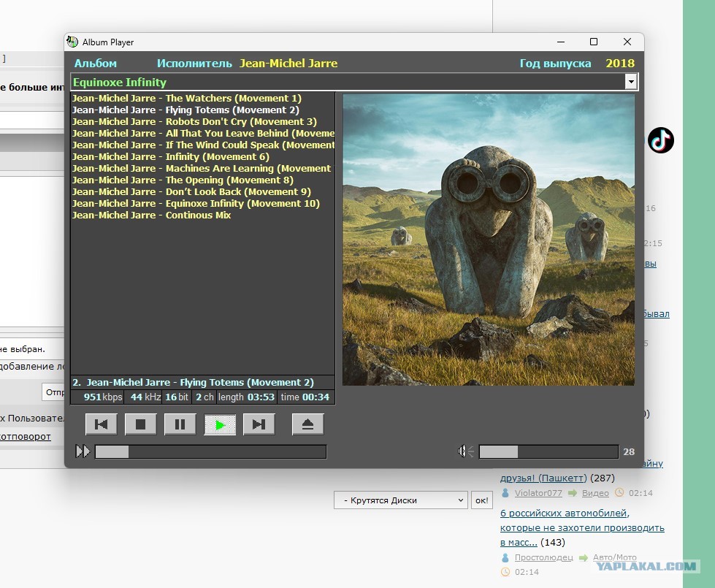Image resolution: width=715 pixels, height=588 pixels.
Task: Minimize the Album Player window
Action: pyautogui.click(x=561, y=42)
